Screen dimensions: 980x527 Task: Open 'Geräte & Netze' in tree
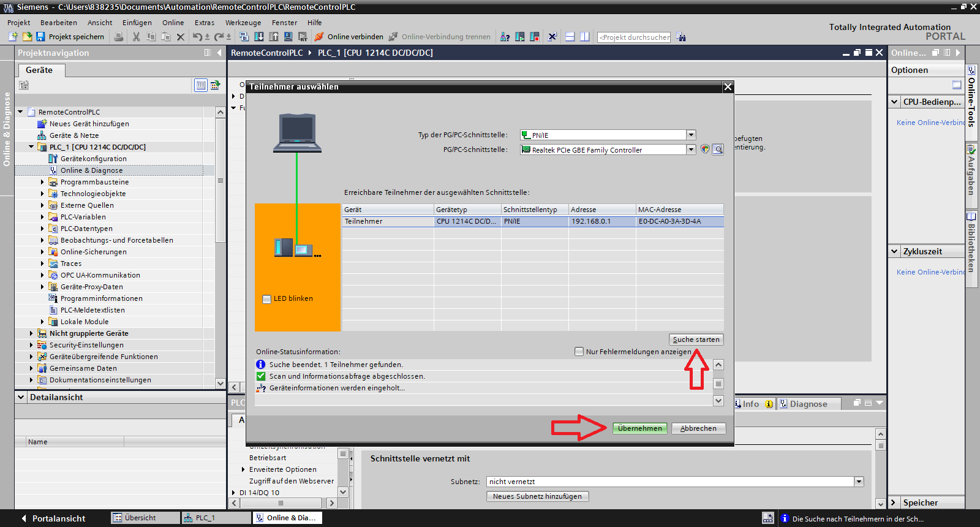73,135
